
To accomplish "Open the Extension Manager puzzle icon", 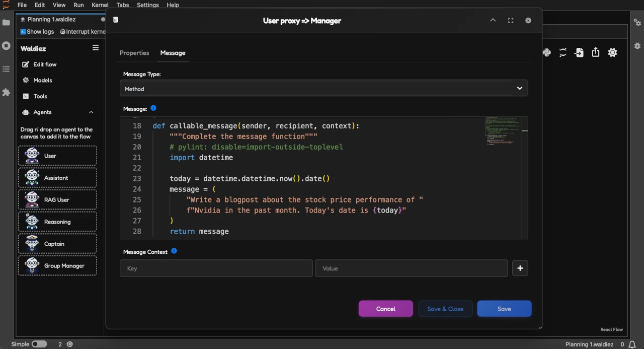I will (x=6, y=93).
